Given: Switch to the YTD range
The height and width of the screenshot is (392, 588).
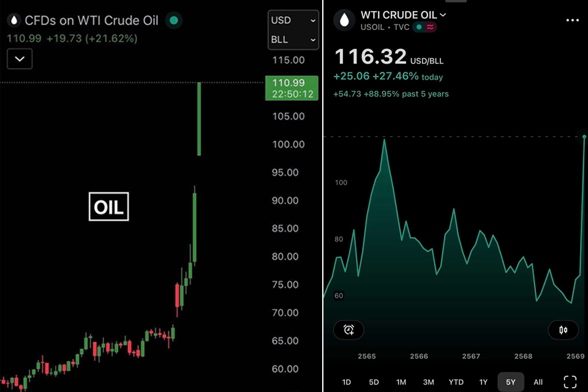Looking at the screenshot, I should click(x=456, y=382).
